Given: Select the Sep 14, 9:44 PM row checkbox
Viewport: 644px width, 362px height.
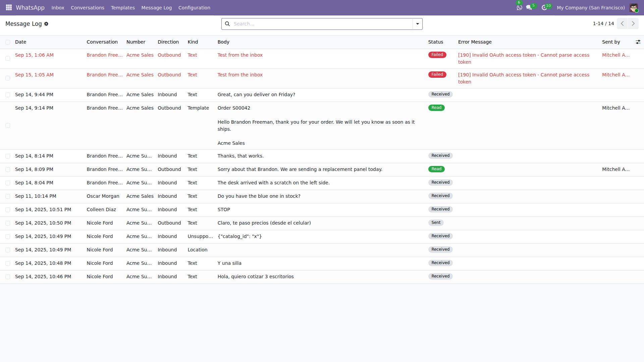Looking at the screenshot, I should click(x=8, y=95).
